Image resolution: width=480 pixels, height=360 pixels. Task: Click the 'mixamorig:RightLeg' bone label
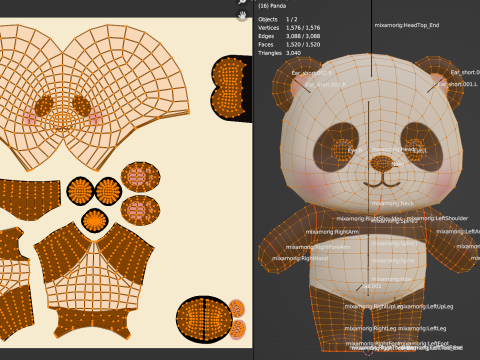coord(370,329)
